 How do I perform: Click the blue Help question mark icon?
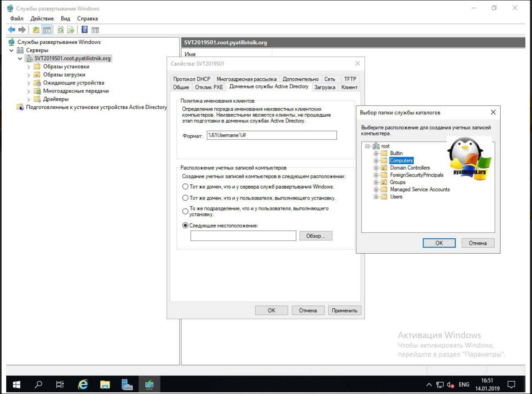(85, 29)
